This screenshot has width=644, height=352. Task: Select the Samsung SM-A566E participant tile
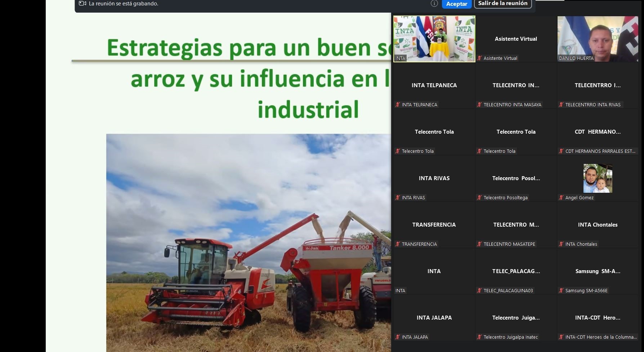(598, 272)
